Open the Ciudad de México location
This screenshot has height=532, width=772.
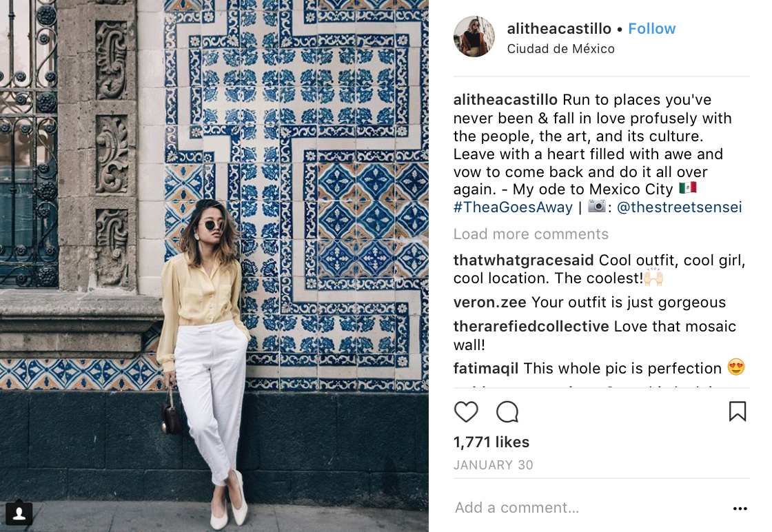pos(560,49)
